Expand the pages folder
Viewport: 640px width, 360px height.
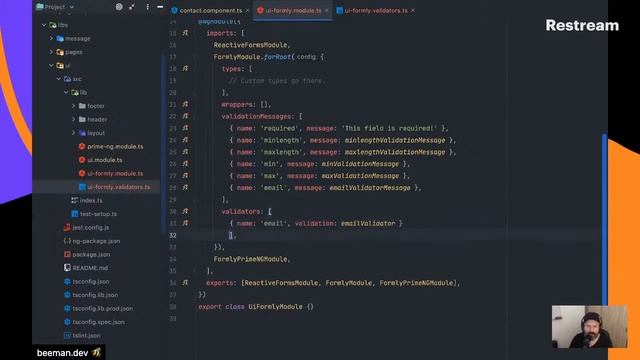(x=51, y=52)
